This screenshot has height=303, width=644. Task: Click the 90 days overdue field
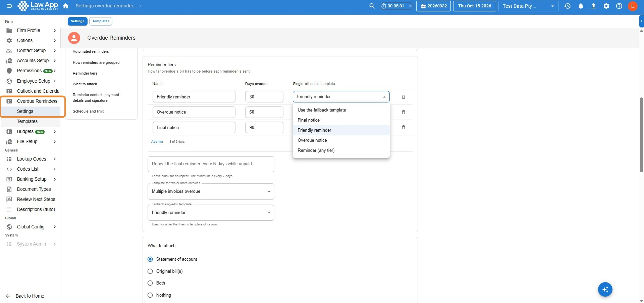pos(264,128)
